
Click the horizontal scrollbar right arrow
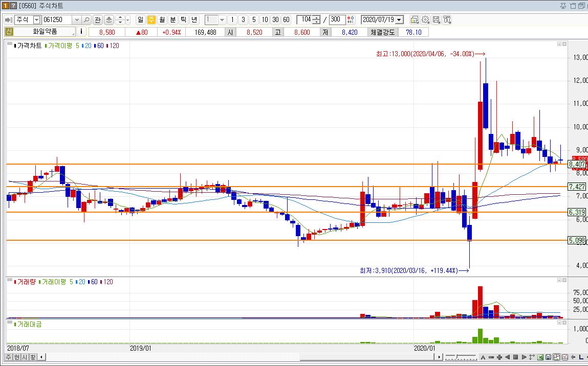point(440,357)
